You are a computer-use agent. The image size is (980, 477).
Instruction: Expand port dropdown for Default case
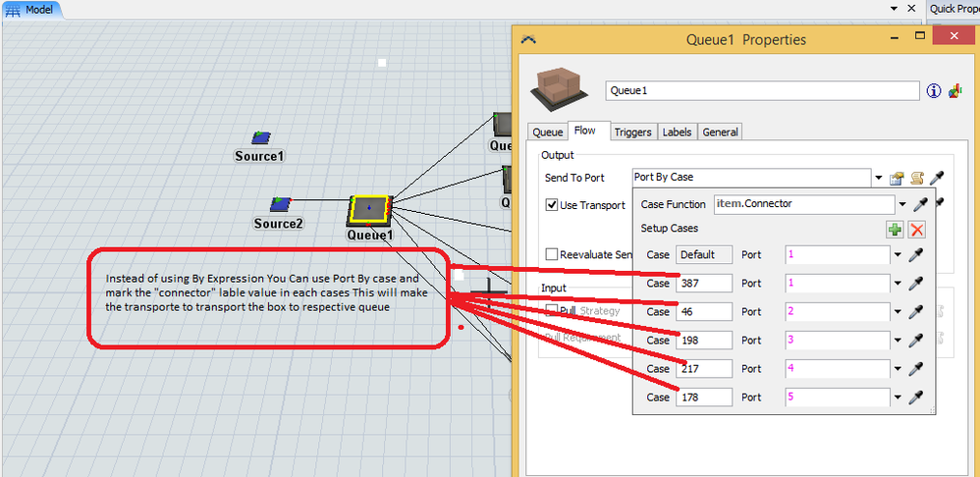point(898,255)
